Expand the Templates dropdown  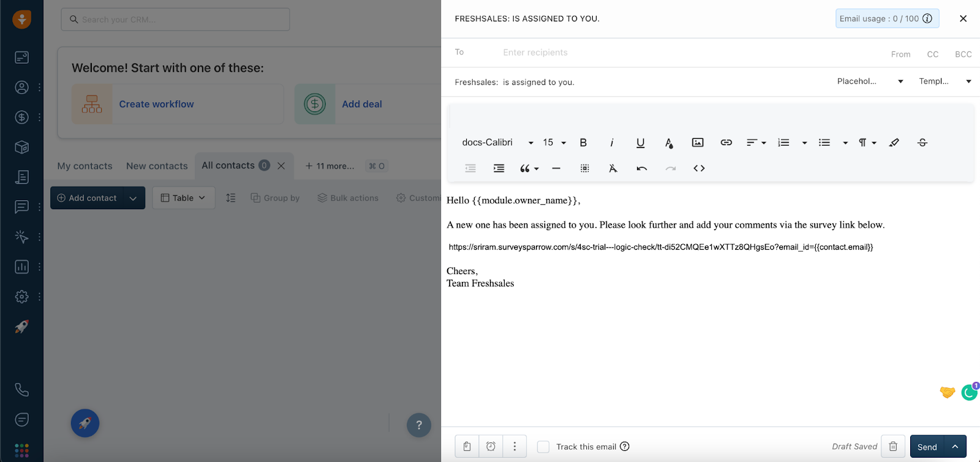click(x=944, y=81)
